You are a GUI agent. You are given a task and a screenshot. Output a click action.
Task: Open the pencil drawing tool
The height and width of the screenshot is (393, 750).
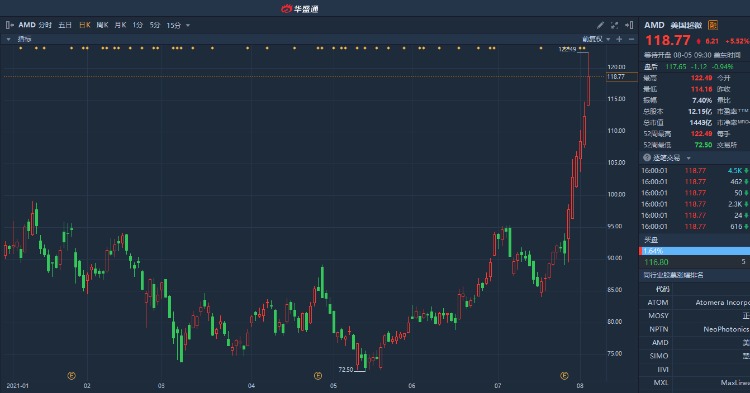[600, 25]
